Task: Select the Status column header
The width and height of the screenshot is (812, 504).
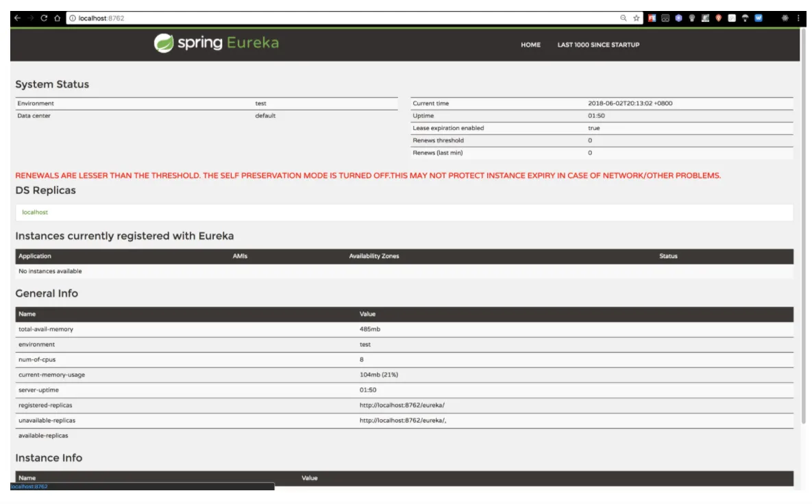Action: (668, 256)
